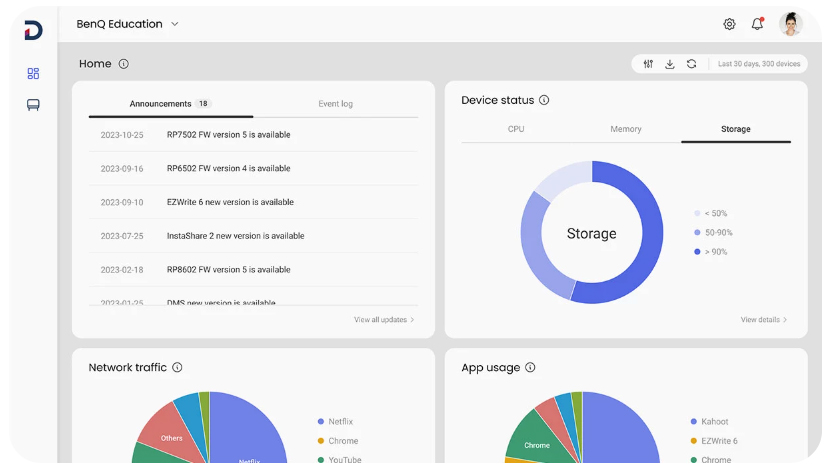
Task: Click View details link under Storage chart
Action: tap(764, 320)
